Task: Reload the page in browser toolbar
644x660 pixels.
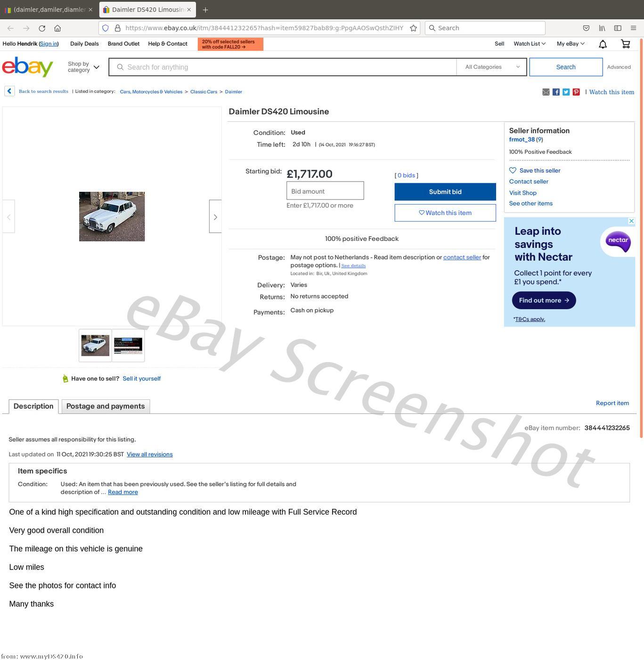Action: tap(42, 28)
